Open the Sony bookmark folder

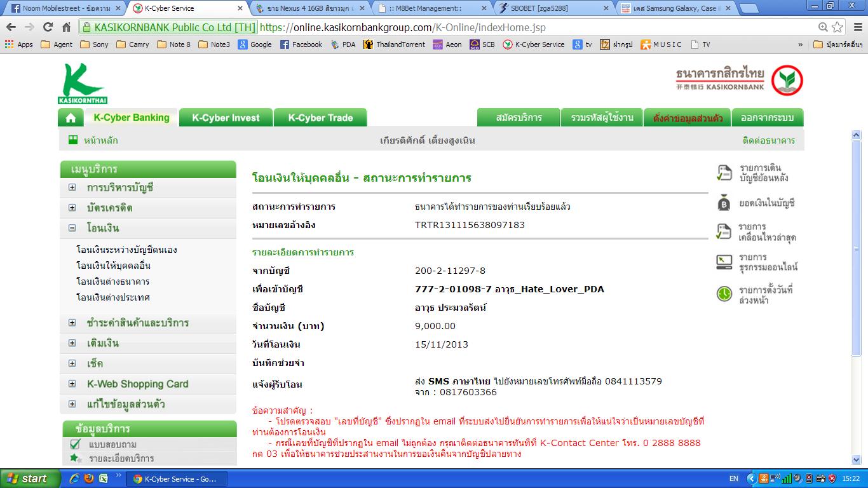point(95,44)
